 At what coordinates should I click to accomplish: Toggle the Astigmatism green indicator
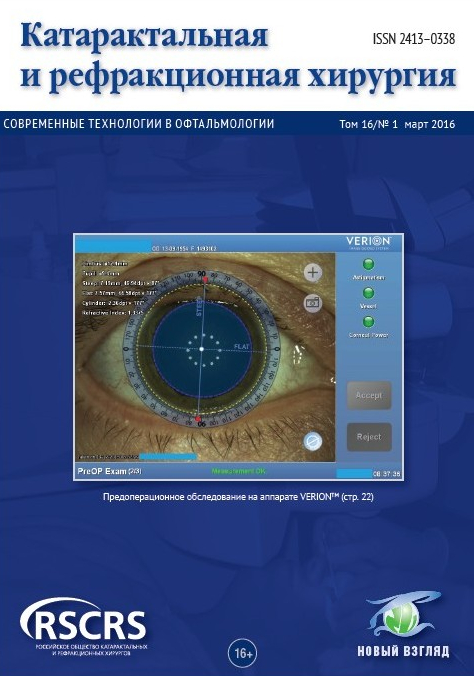click(368, 264)
